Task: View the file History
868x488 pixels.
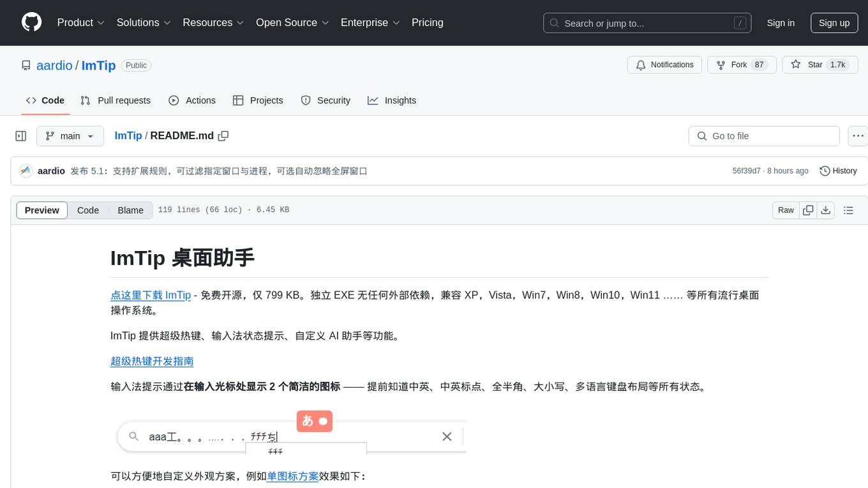Action: pos(838,171)
